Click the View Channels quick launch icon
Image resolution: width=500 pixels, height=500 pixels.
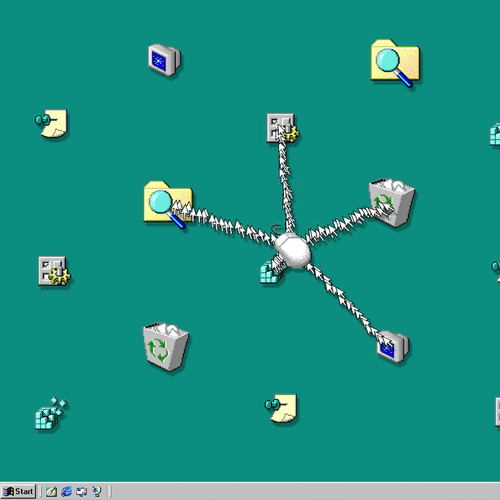coord(97,491)
